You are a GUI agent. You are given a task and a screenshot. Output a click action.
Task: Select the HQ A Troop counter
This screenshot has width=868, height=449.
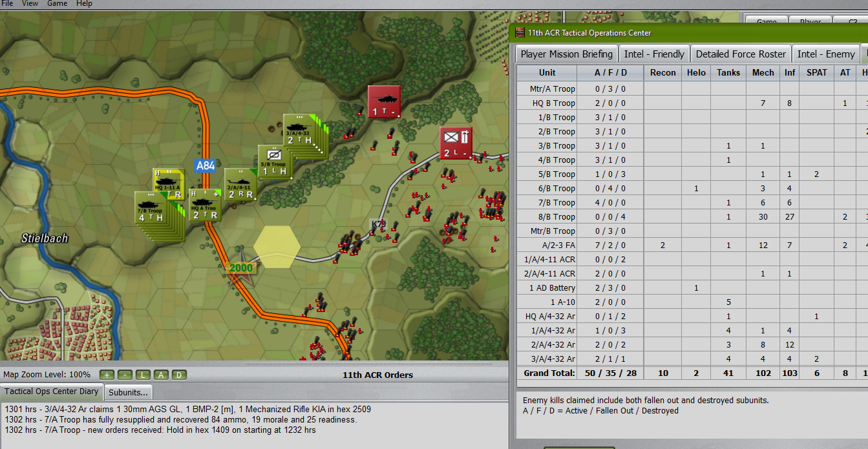click(205, 205)
